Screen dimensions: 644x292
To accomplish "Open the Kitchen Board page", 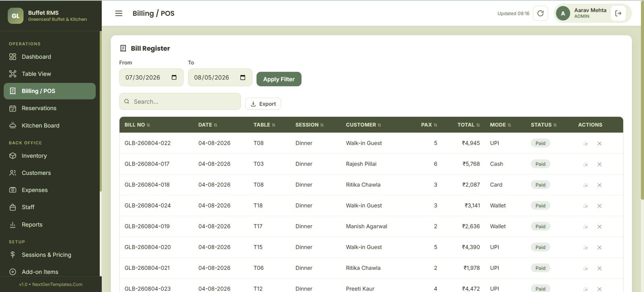I will tap(50, 125).
